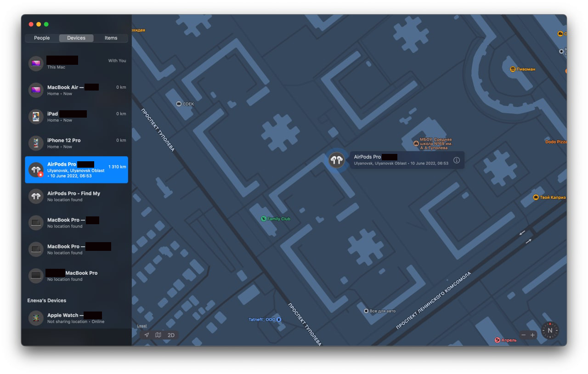
Task: Select the This Mac device entry
Action: tap(76, 63)
